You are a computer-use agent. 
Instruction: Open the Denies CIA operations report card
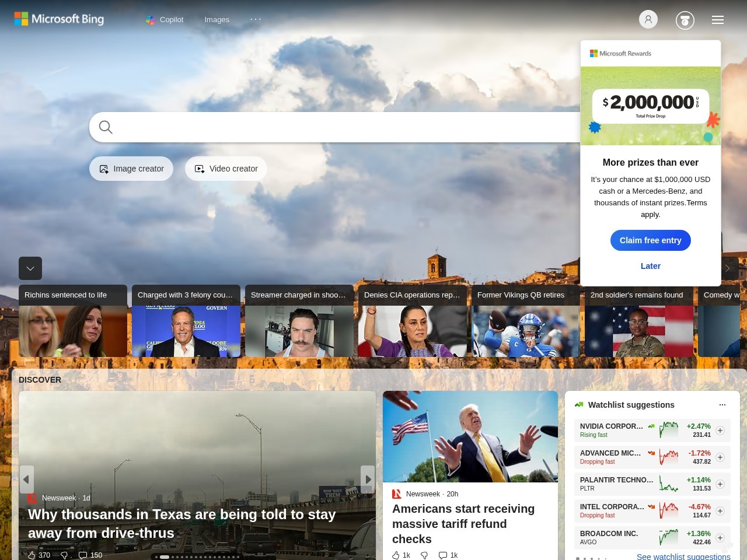click(x=413, y=321)
